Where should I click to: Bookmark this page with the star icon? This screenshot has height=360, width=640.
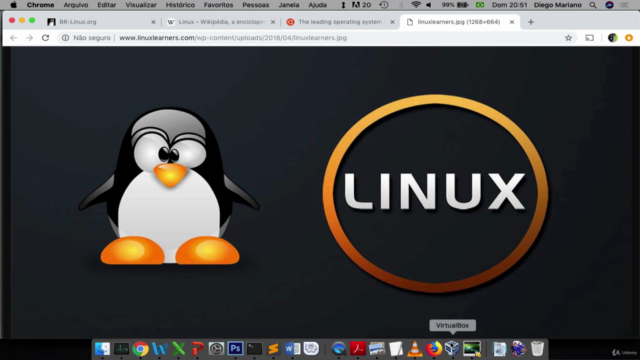pos(568,38)
